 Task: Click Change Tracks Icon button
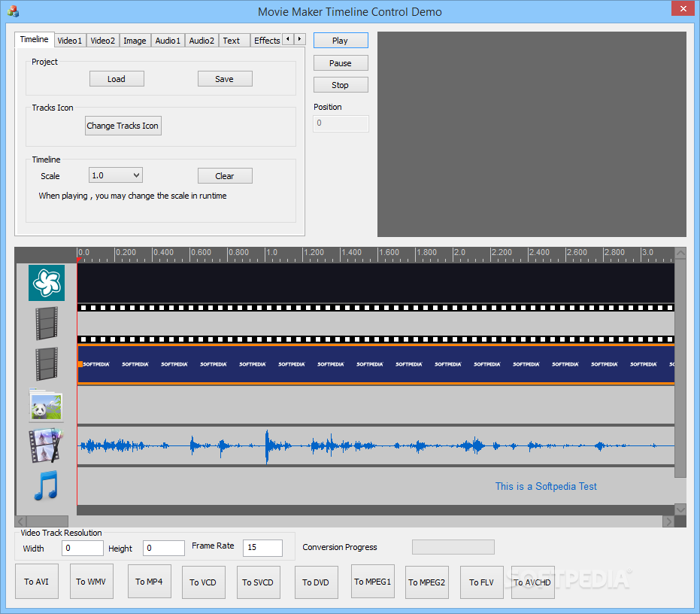[123, 126]
